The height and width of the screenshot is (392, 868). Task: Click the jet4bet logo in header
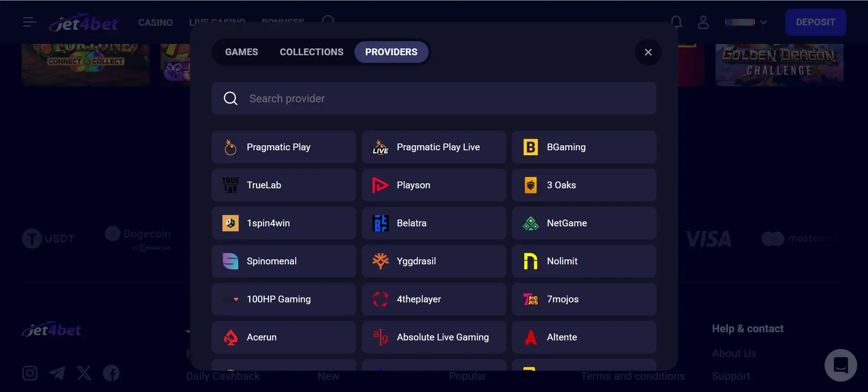(x=84, y=23)
